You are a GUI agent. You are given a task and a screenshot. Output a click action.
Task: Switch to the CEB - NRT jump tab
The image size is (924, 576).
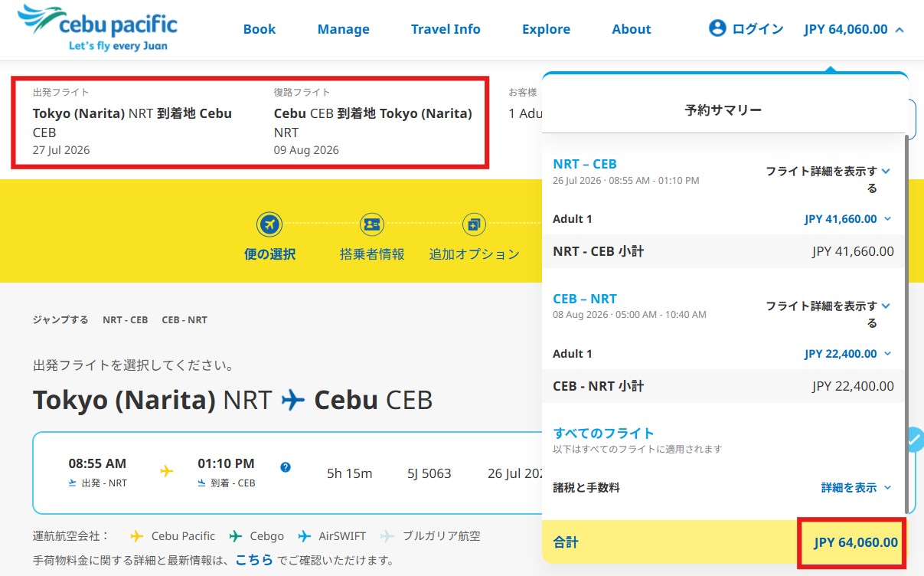pyautogui.click(x=184, y=319)
